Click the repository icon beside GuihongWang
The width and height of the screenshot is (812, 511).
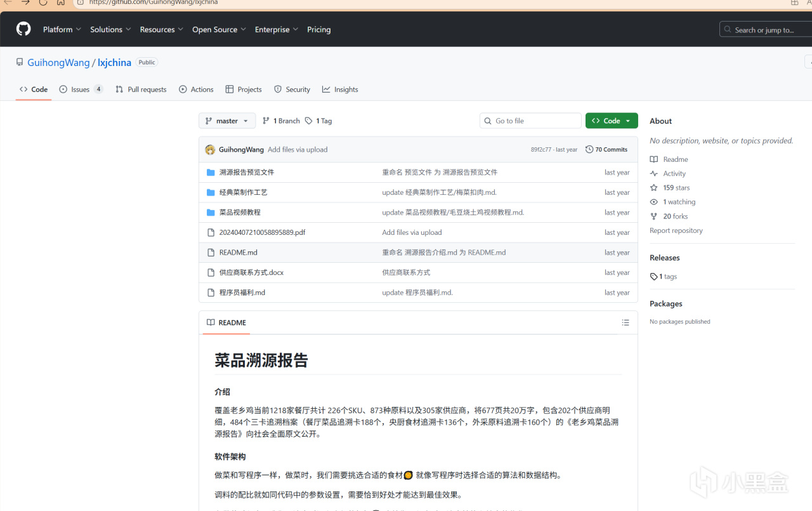tap(20, 62)
